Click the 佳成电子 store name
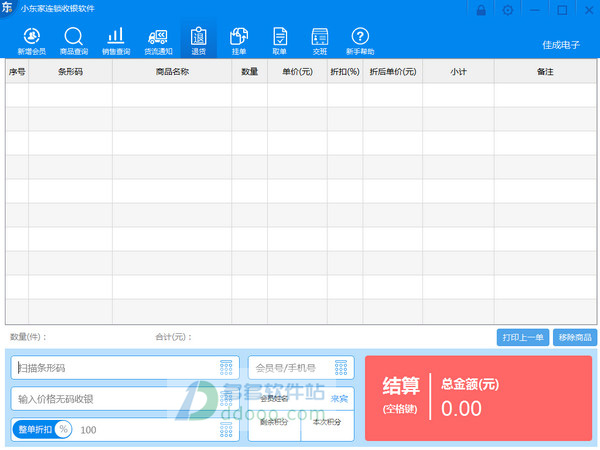Image resolution: width=600 pixels, height=450 pixels. tap(561, 45)
